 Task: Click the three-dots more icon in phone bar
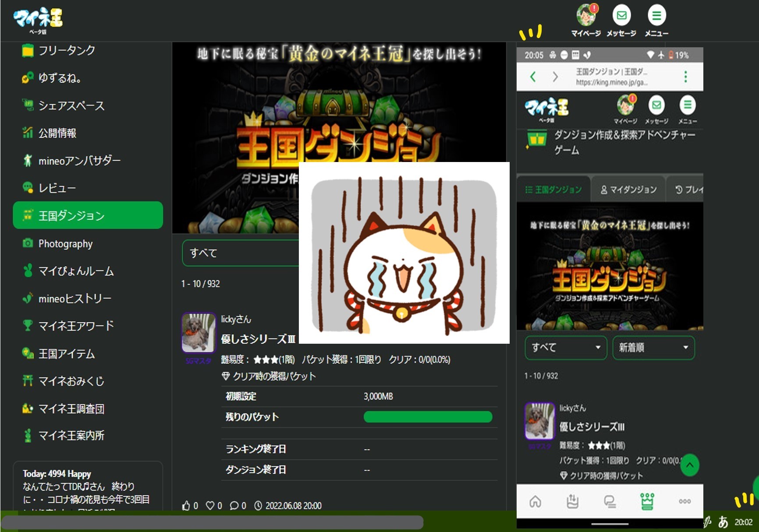tap(685, 501)
